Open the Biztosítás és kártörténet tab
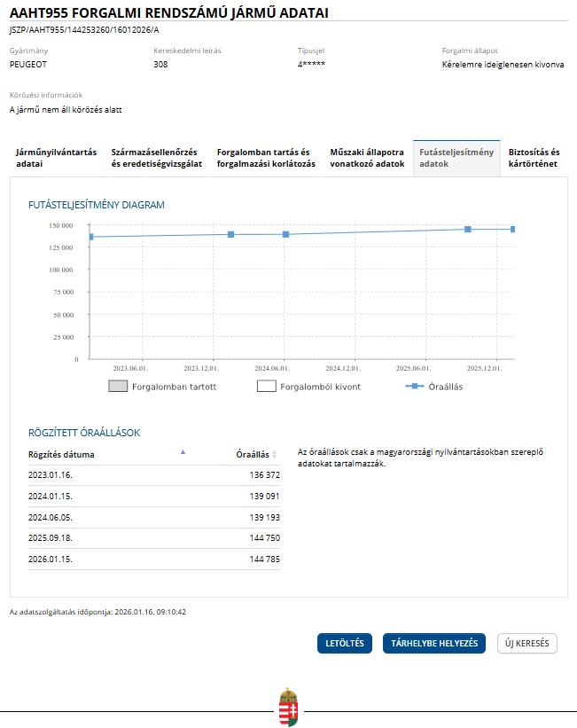Viewport: 577px width, 728px height. pos(534,158)
